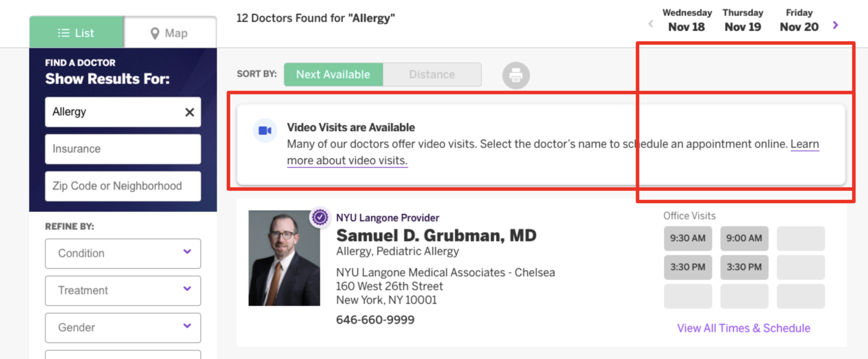Image resolution: width=868 pixels, height=359 pixels.
Task: Select the List tab
Action: [77, 33]
